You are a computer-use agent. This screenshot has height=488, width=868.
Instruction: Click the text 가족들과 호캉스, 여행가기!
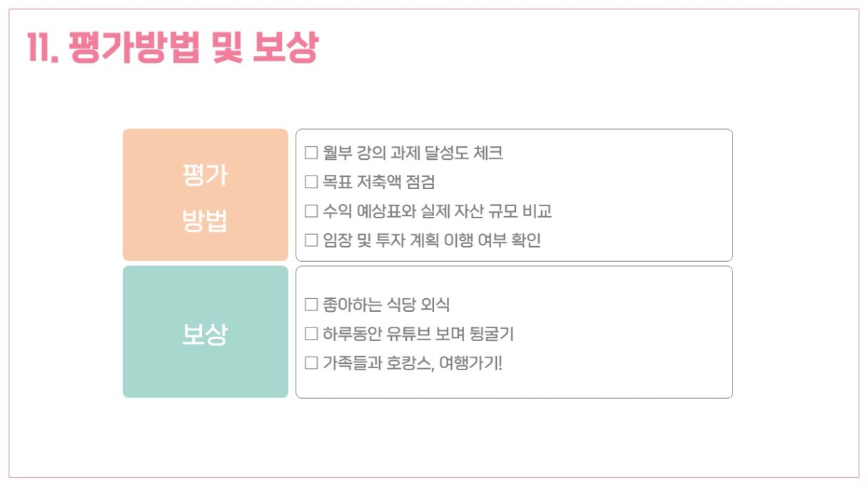click(x=413, y=363)
